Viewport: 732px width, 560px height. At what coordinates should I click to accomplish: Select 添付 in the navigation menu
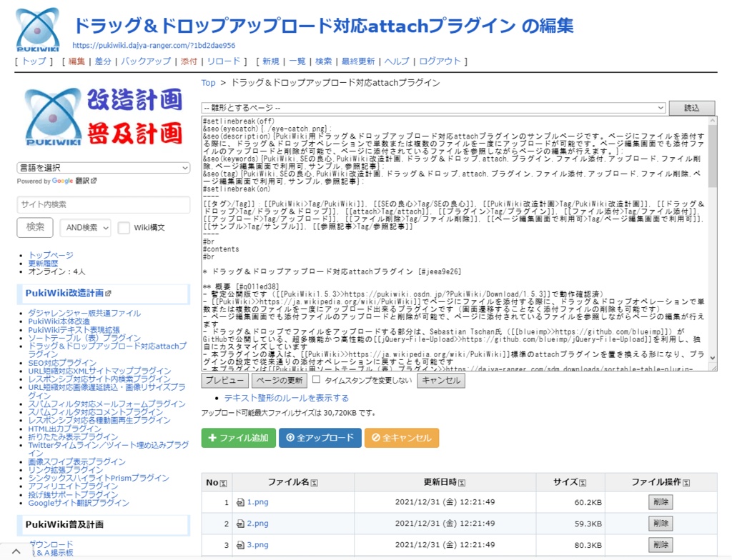pos(189,61)
